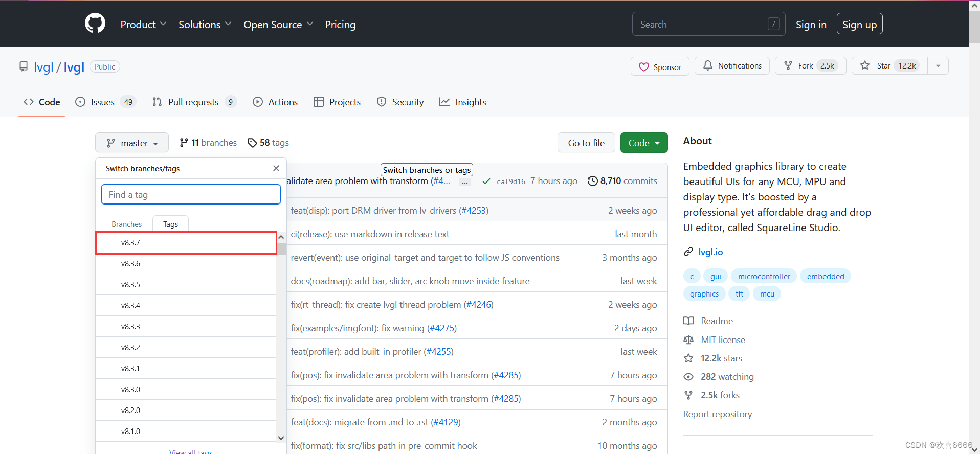Select tag v8.2.0
The height and width of the screenshot is (454, 980).
186,411
